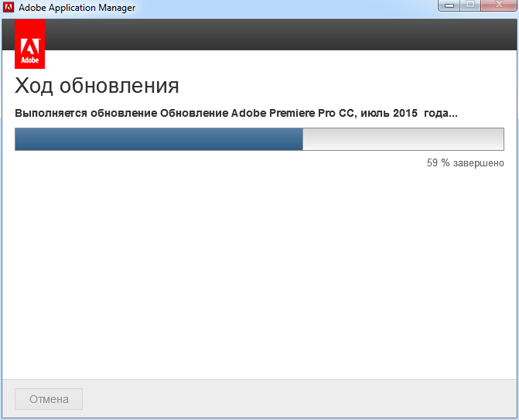Viewport: 519px width, 420px height.
Task: Click the Отмена cancel button
Action: click(49, 399)
